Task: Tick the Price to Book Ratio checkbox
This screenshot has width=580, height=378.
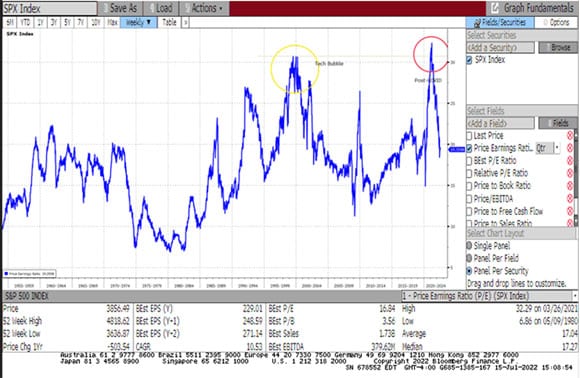Action: tap(469, 186)
